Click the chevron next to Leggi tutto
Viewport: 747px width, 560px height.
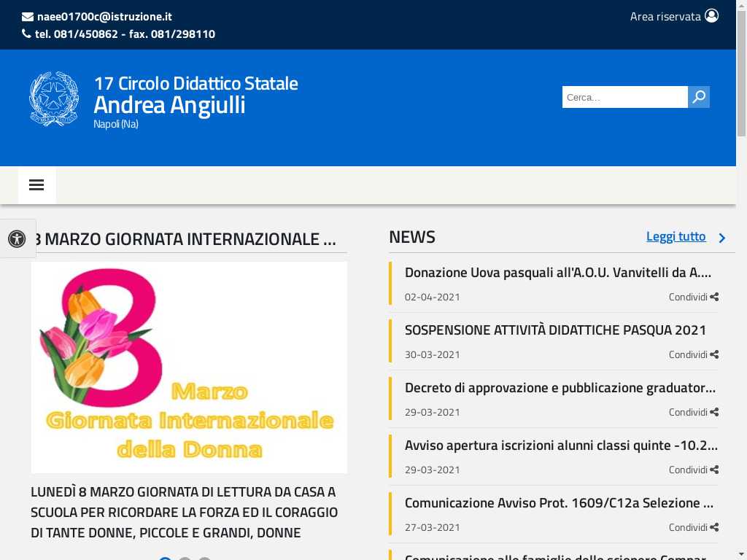[x=722, y=238]
